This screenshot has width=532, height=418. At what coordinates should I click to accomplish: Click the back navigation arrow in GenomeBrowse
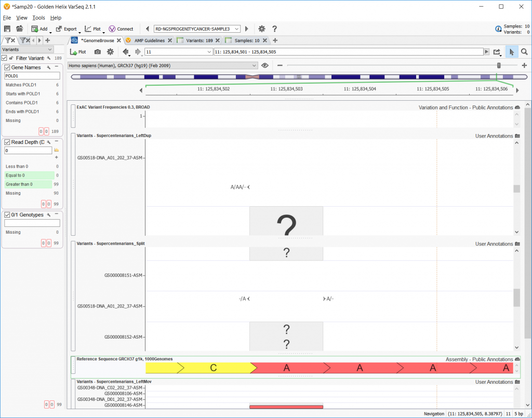[x=126, y=51]
